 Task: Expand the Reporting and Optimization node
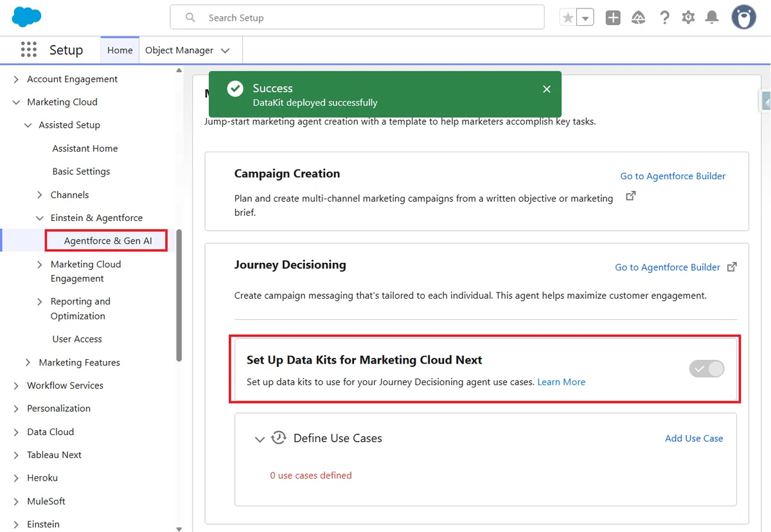[40, 301]
